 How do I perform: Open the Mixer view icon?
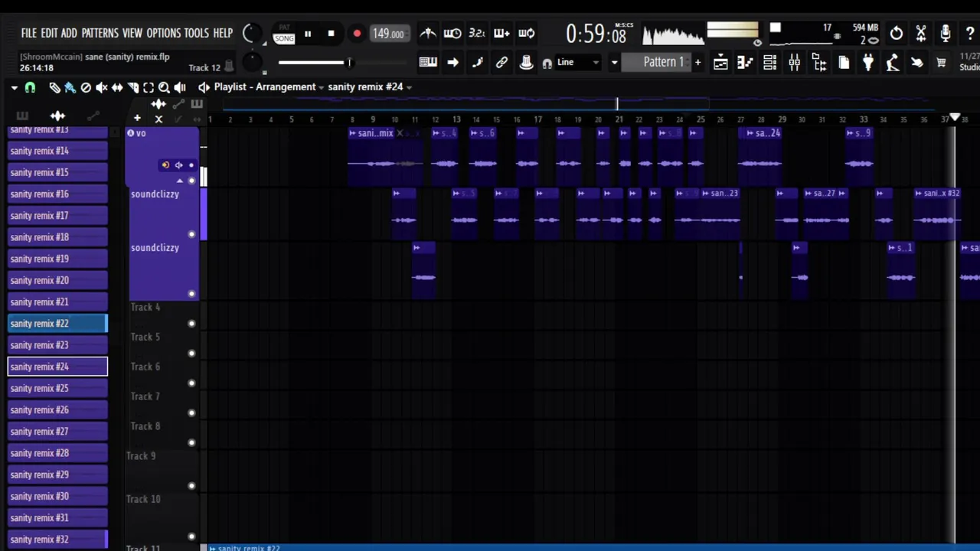pyautogui.click(x=794, y=63)
